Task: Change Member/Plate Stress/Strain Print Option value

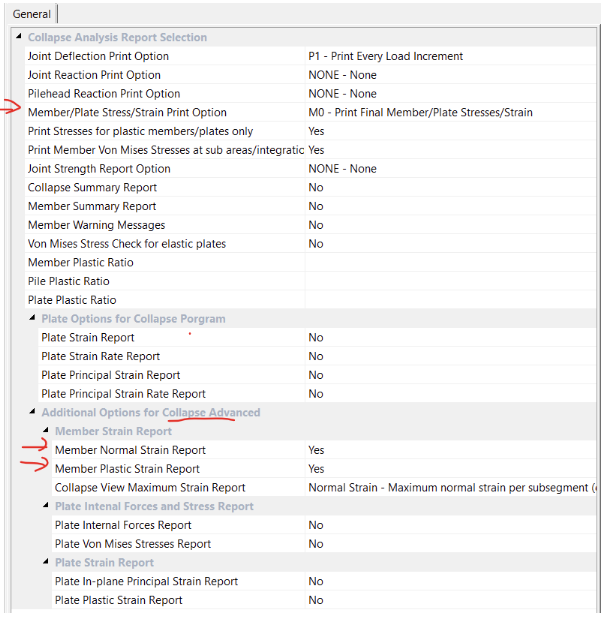Action: [451, 112]
